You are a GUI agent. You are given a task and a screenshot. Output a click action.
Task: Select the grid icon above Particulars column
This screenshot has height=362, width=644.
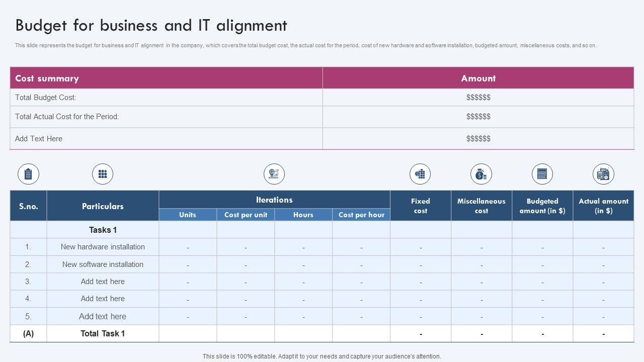(103, 174)
